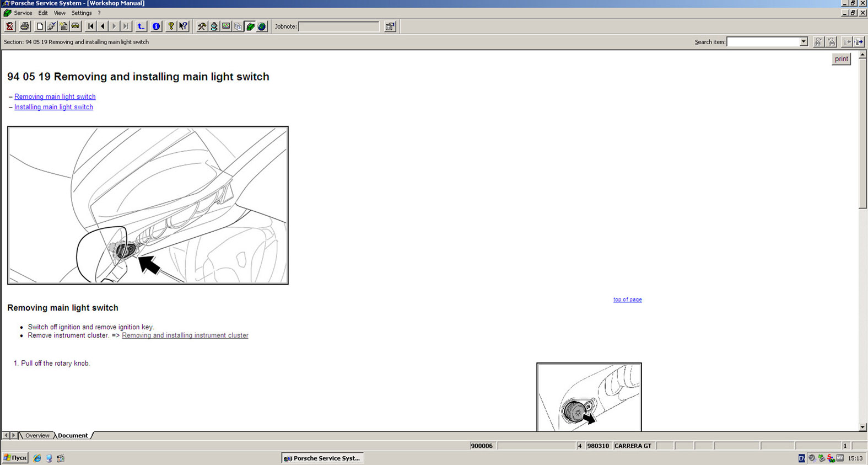Image resolution: width=868 pixels, height=465 pixels.
Task: Click the car vehicle selection icon
Action: coord(76,26)
